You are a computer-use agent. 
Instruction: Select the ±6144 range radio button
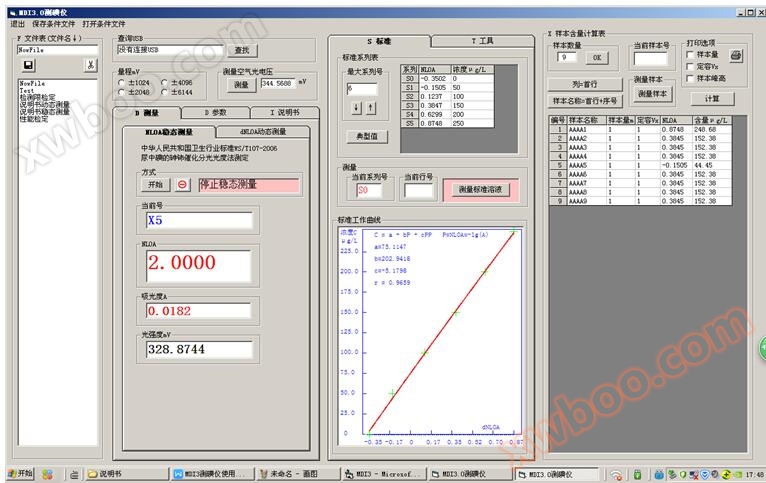(165, 91)
